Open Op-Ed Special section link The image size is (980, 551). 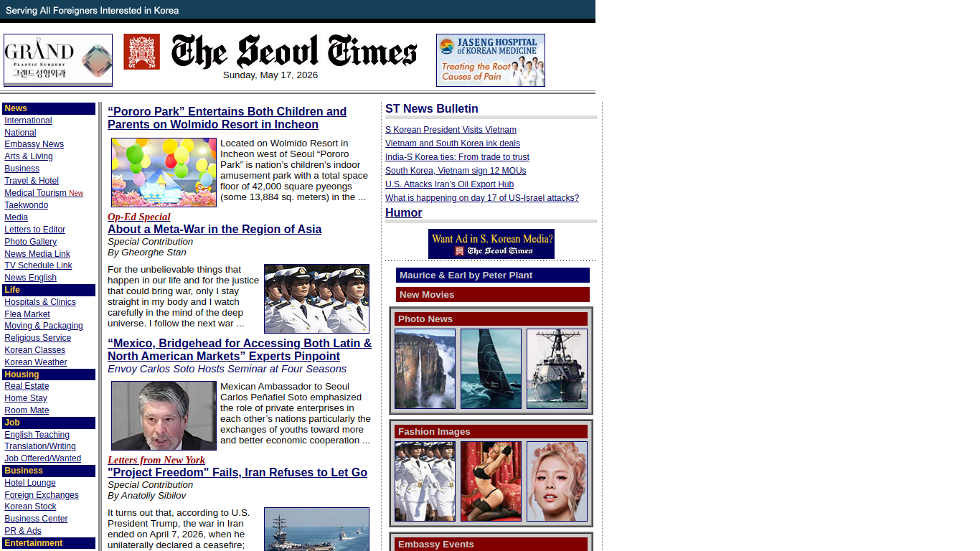[x=138, y=217]
